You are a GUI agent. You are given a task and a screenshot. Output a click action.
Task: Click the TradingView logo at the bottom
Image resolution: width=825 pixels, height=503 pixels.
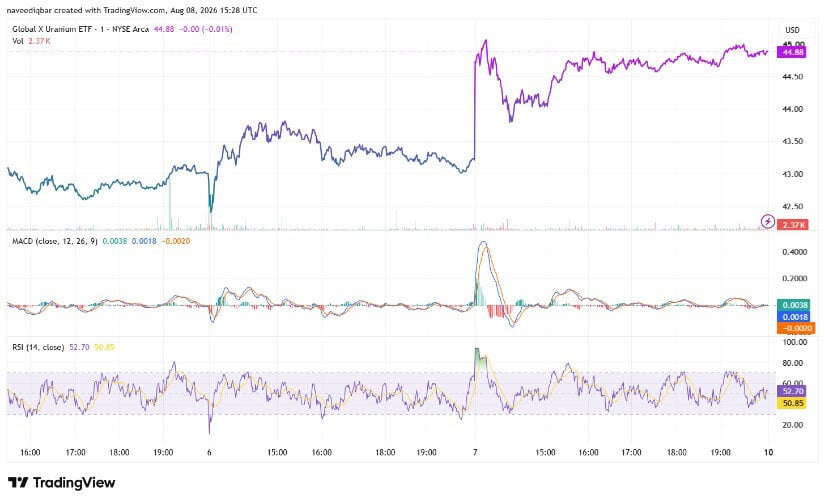[x=62, y=482]
